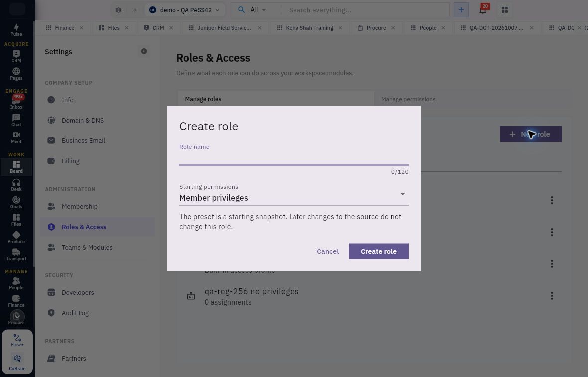This screenshot has height=377, width=588.
Task: Close the CRM tab
Action: coord(171,28)
